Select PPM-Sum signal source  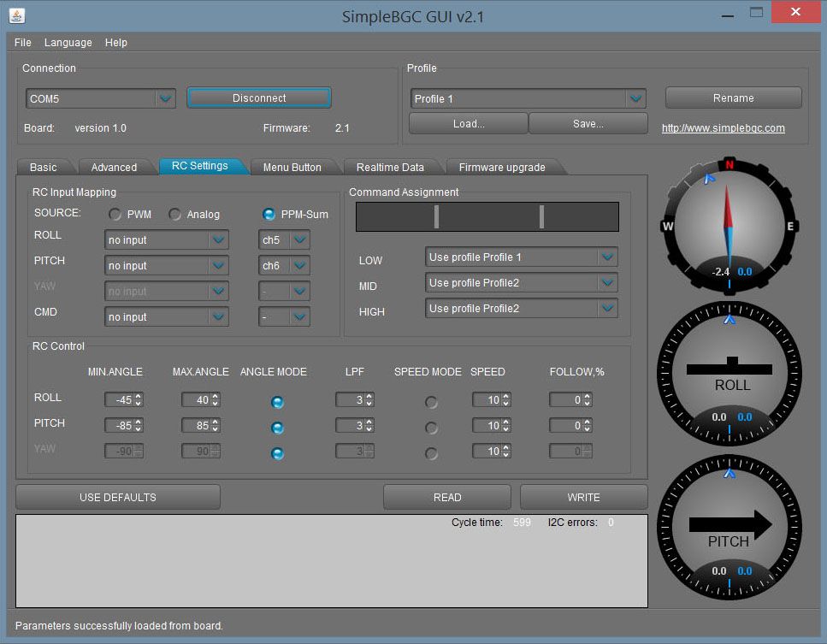pyautogui.click(x=268, y=214)
